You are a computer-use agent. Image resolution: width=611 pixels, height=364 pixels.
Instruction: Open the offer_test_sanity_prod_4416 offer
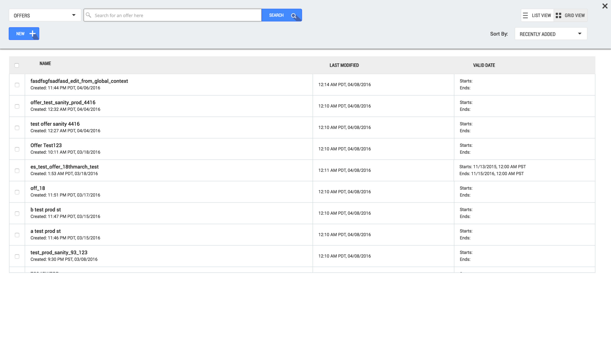[63, 102]
